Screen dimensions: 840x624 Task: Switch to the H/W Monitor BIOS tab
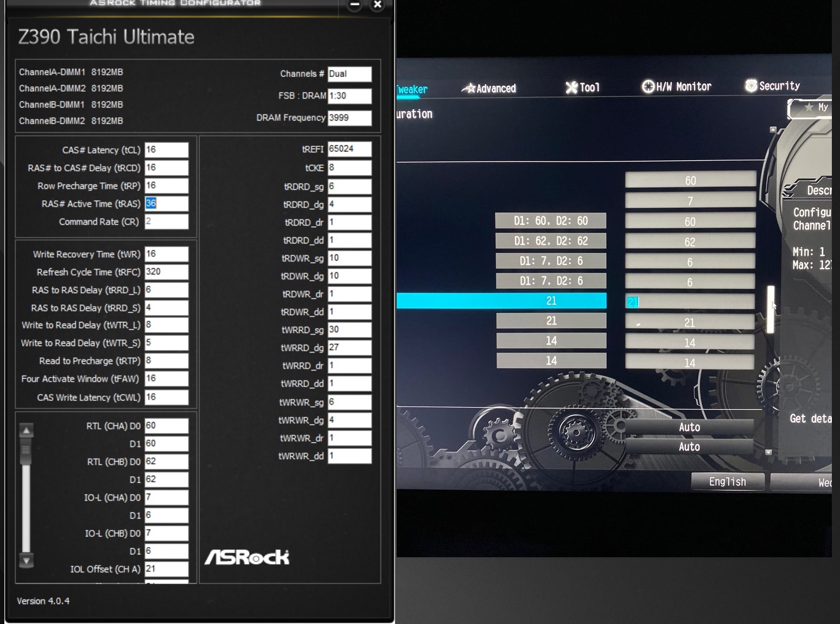tap(677, 86)
